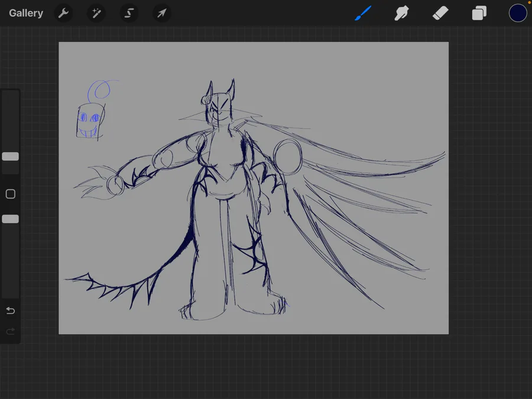Click the brush size slider handle
This screenshot has height=399, width=532.
pyautogui.click(x=11, y=157)
